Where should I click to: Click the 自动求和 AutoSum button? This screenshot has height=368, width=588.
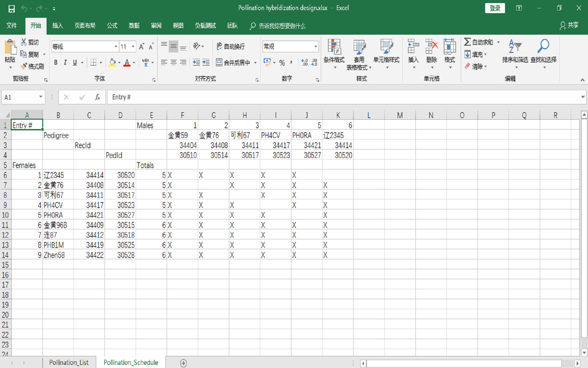[479, 42]
